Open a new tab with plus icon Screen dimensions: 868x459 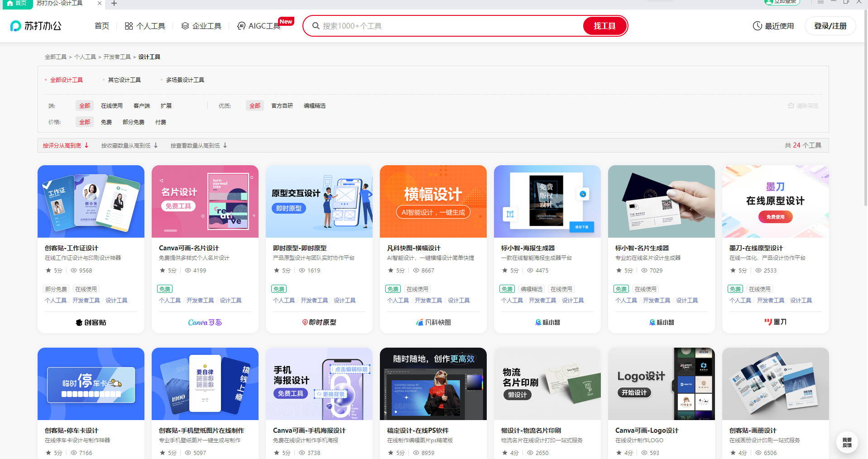[x=114, y=3]
